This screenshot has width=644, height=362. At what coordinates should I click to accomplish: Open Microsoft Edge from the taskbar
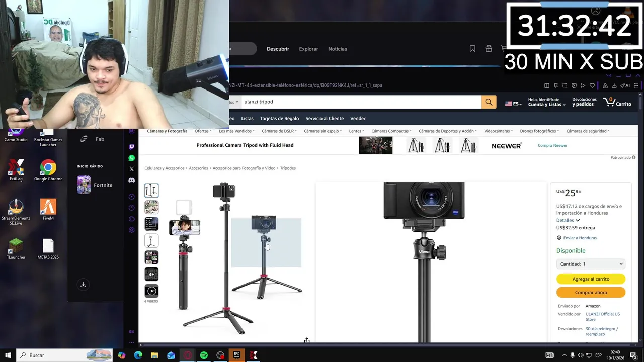(138, 355)
